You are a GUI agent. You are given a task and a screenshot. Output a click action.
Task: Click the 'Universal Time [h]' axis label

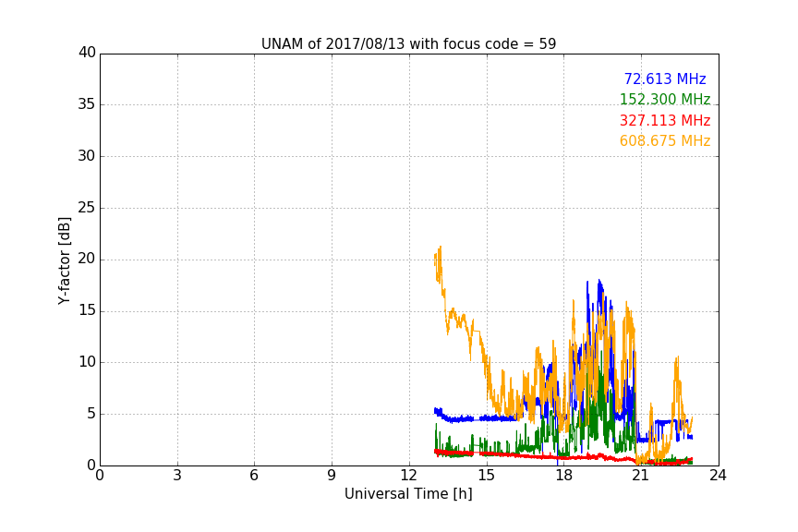tap(408, 494)
